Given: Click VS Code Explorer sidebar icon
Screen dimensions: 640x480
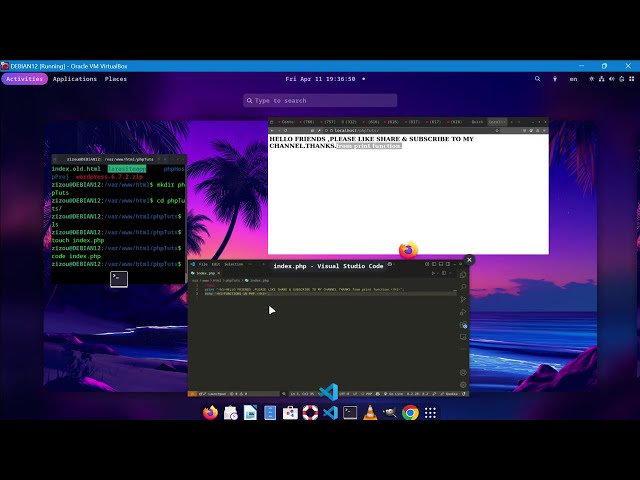Looking at the screenshot, I should pyautogui.click(x=463, y=275).
